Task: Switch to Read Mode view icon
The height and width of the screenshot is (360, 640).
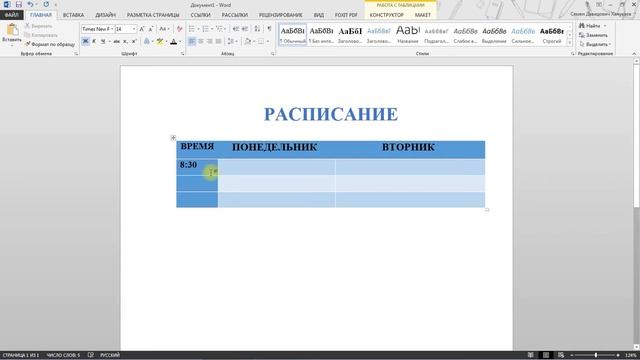Action: click(530, 355)
